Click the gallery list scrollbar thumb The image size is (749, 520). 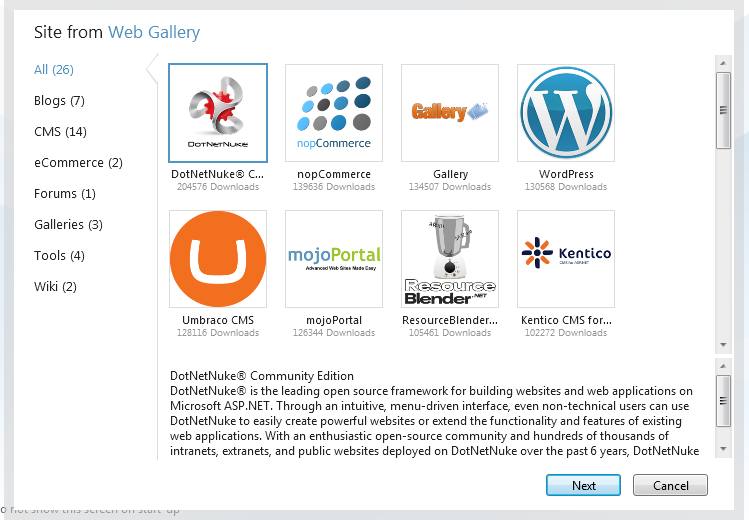pyautogui.click(x=723, y=110)
